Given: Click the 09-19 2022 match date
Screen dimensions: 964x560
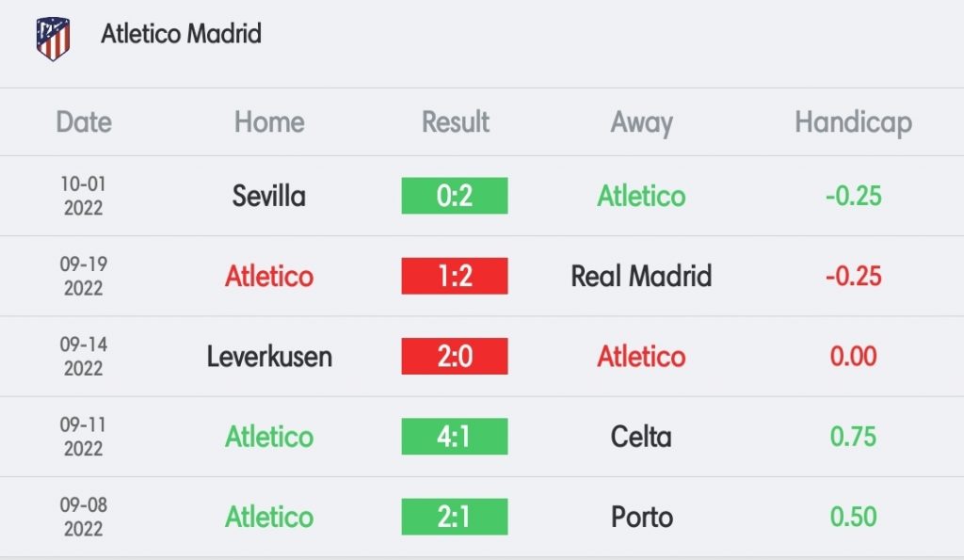Looking at the screenshot, I should tap(84, 276).
